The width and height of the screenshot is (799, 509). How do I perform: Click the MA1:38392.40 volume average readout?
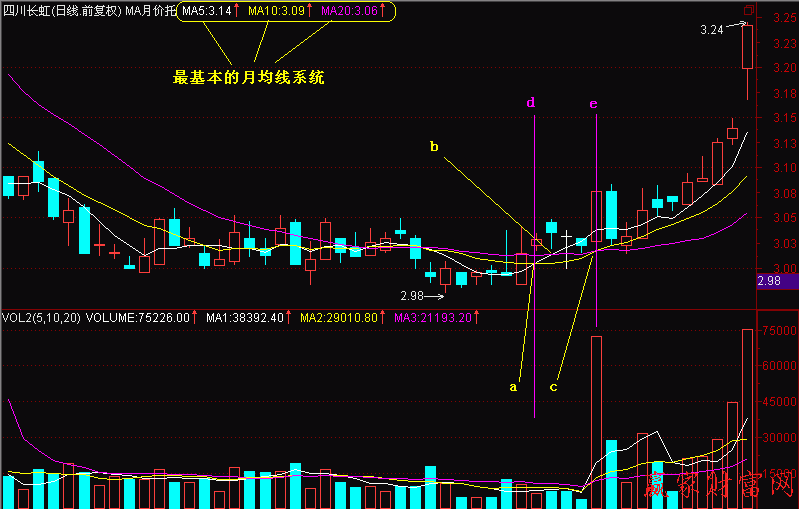click(x=245, y=318)
